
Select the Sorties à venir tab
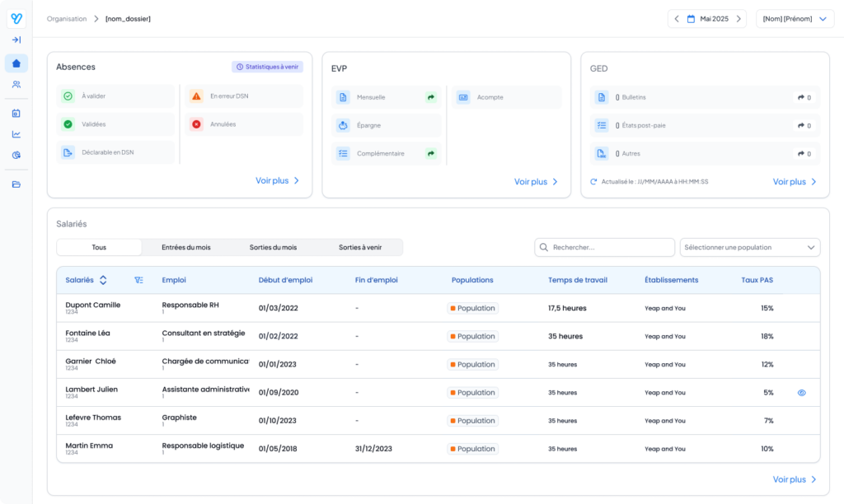tap(360, 247)
